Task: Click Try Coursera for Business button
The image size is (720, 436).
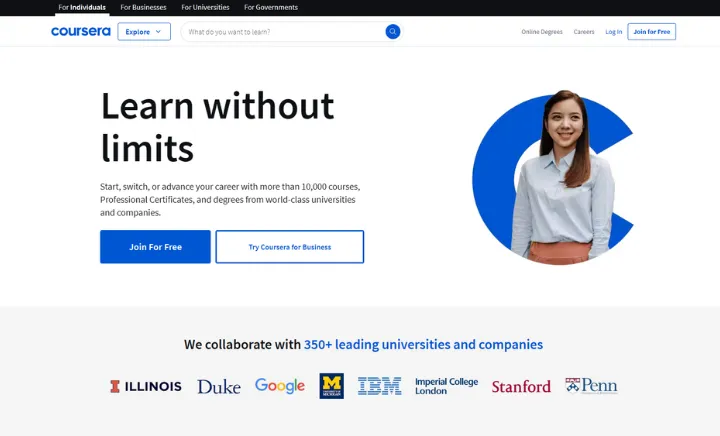Action: point(290,247)
